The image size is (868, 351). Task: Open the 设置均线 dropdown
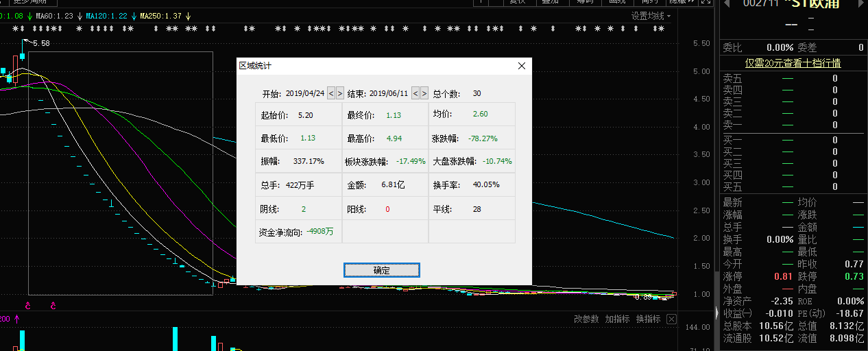[x=651, y=16]
